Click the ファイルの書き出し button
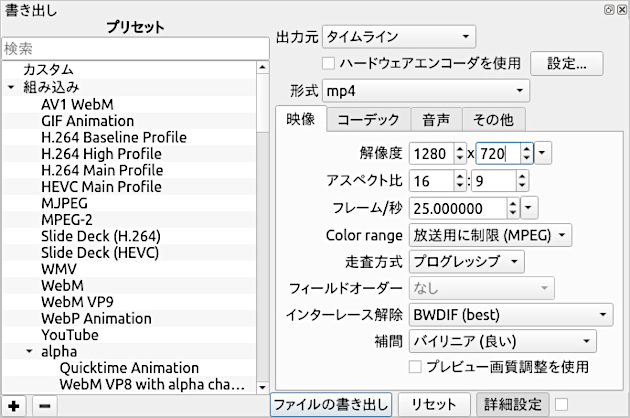The image size is (630, 418). click(330, 405)
